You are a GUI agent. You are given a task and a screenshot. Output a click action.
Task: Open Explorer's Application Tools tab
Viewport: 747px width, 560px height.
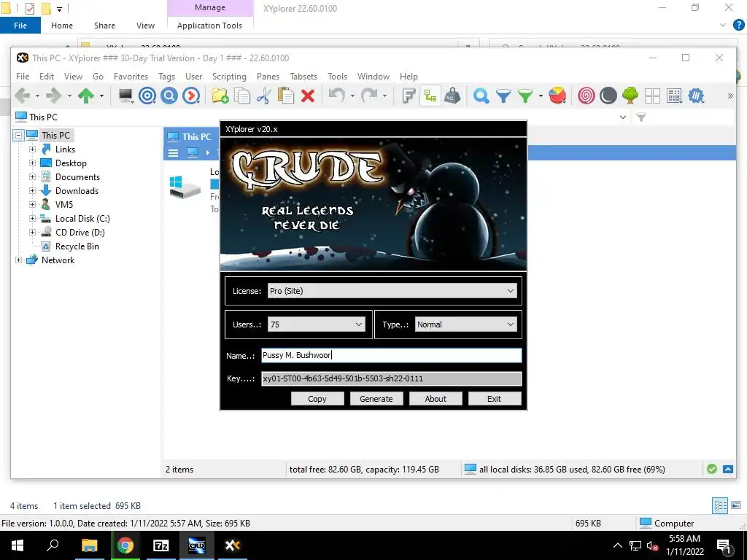209,26
